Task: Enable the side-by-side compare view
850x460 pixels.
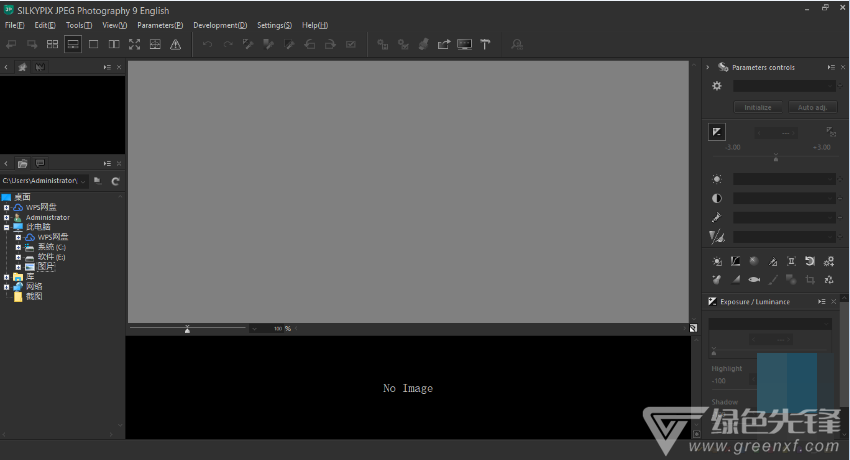Action: click(114, 44)
